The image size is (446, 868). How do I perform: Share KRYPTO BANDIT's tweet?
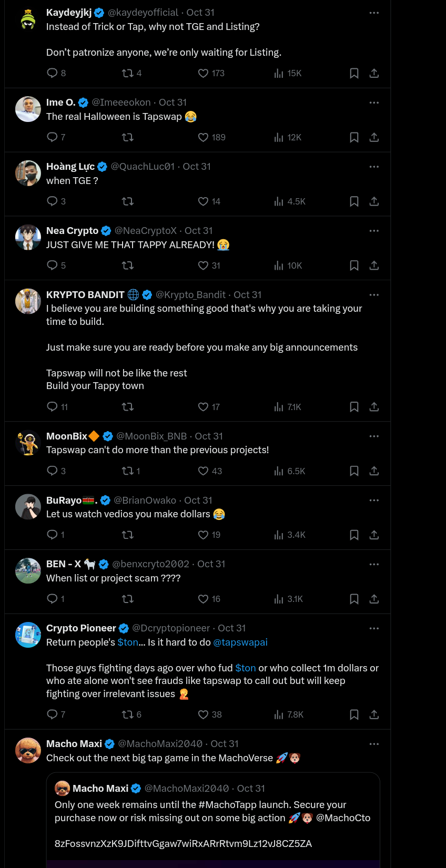point(374,407)
